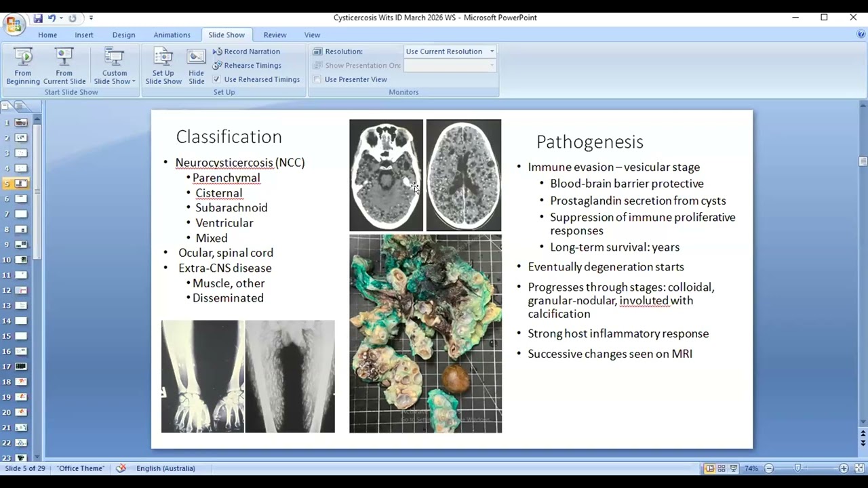868x488 pixels.
Task: Click the zoom in plus button
Action: tap(844, 468)
